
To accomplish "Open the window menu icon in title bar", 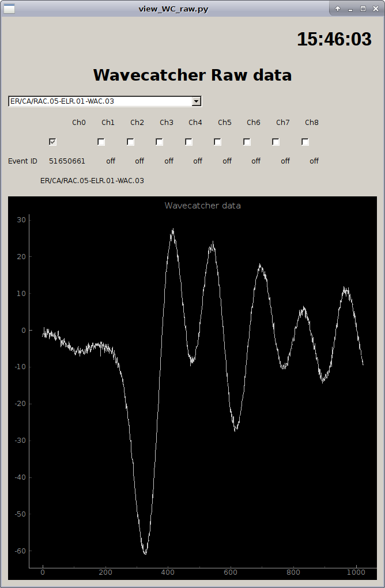I will point(10,9).
